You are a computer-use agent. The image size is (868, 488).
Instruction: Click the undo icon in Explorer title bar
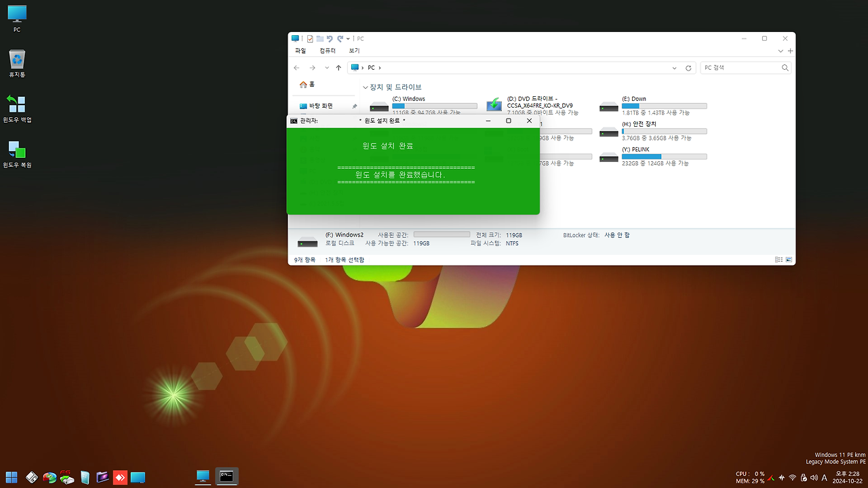click(330, 39)
